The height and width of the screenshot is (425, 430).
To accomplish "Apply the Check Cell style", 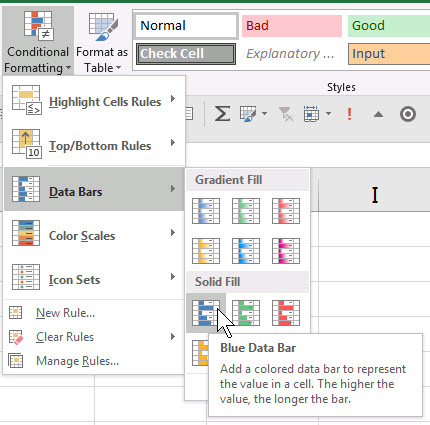I will 186,54.
